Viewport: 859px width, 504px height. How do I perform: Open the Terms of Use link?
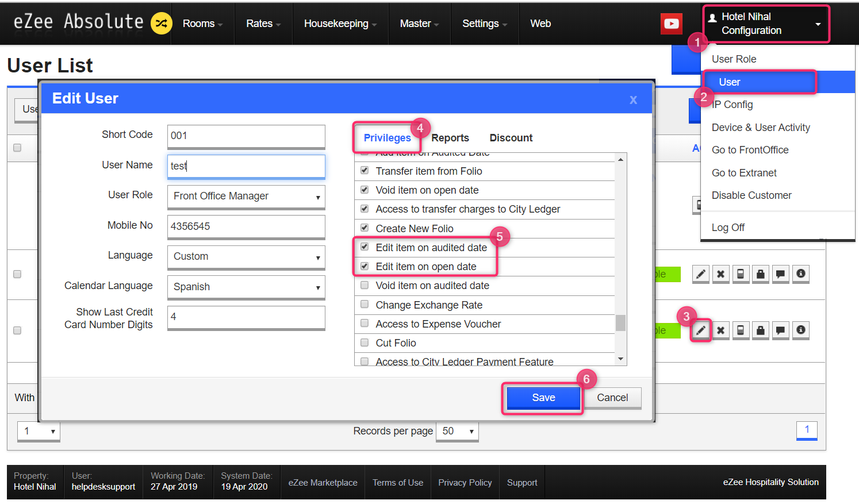coord(398,483)
